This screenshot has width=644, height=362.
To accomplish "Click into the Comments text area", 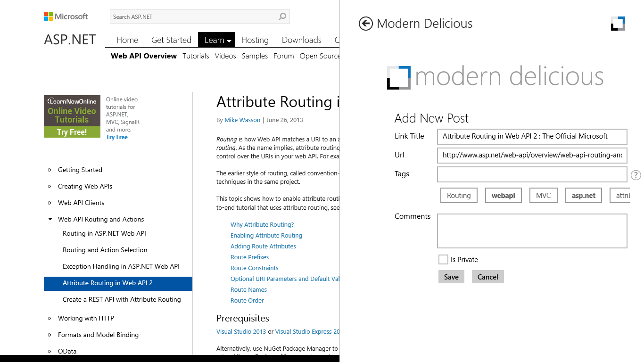I will pyautogui.click(x=532, y=231).
